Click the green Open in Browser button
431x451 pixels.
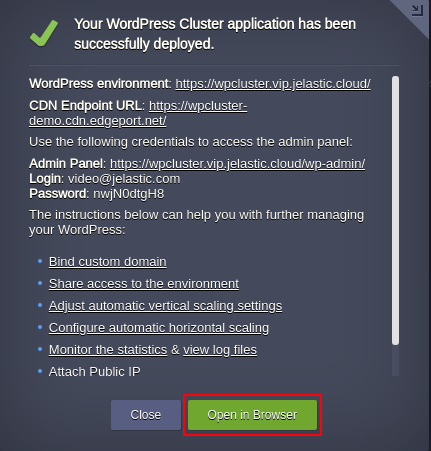point(252,415)
